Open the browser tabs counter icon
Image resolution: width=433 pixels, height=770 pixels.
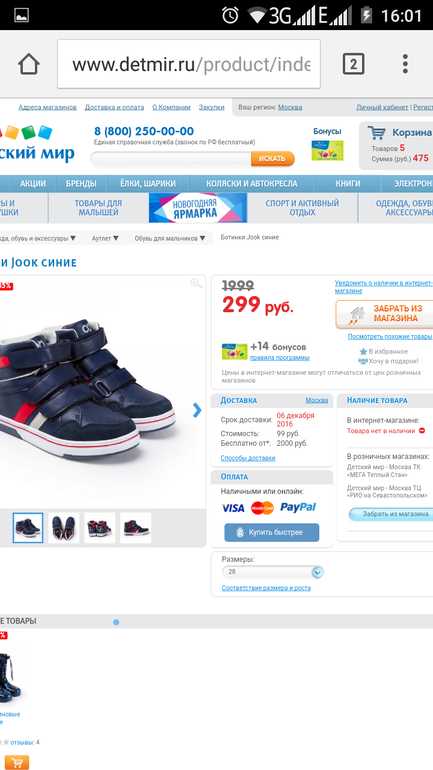(353, 64)
